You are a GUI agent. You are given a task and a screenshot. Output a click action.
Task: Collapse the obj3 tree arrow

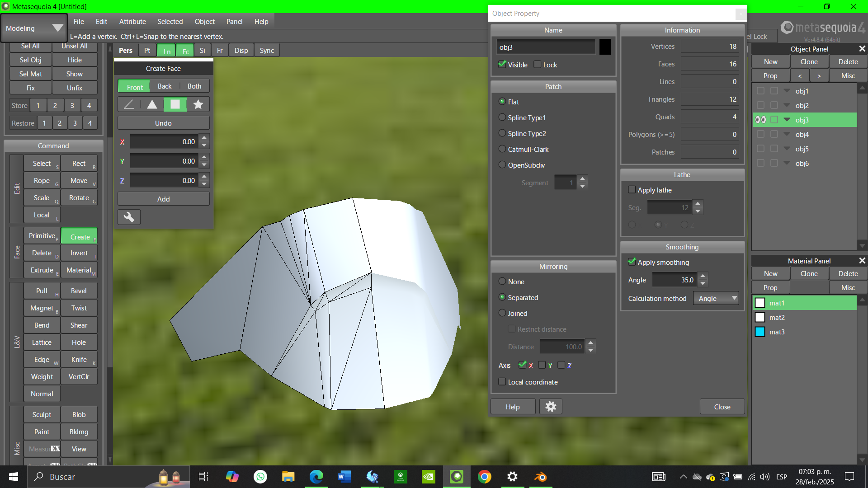click(787, 120)
